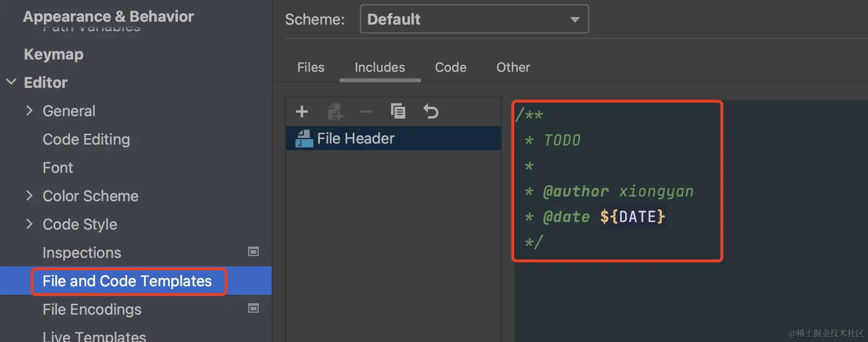Click the closing */ comment line
Image resolution: width=868 pixels, height=342 pixels.
[534, 242]
